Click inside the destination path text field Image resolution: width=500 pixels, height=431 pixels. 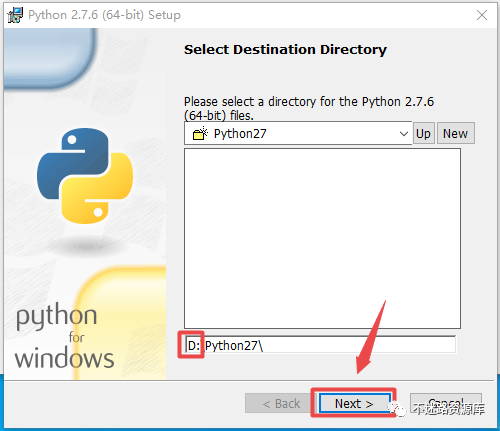321,345
